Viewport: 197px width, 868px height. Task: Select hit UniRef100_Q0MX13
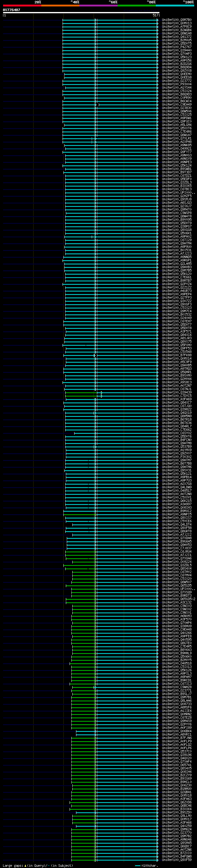pos(177,23)
